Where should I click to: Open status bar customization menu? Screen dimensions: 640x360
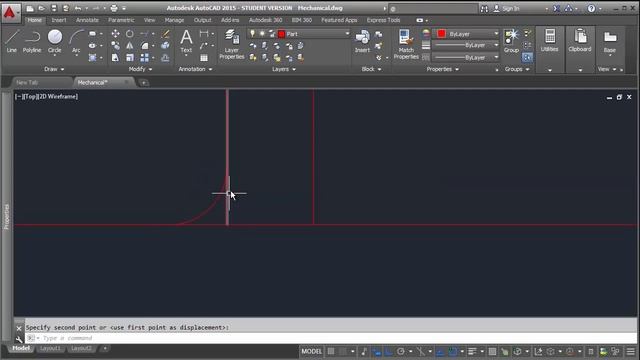tap(631, 351)
